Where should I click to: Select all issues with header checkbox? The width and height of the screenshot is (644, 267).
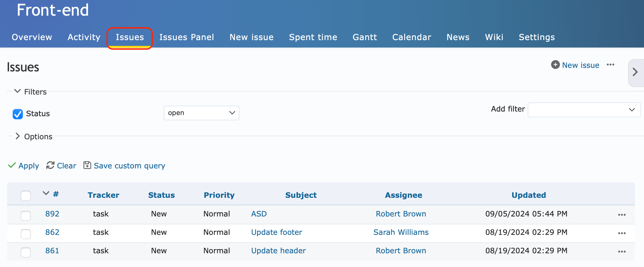(x=26, y=195)
